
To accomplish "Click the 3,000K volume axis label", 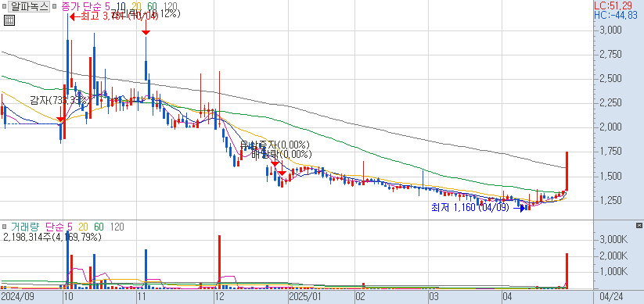I will (x=613, y=239).
